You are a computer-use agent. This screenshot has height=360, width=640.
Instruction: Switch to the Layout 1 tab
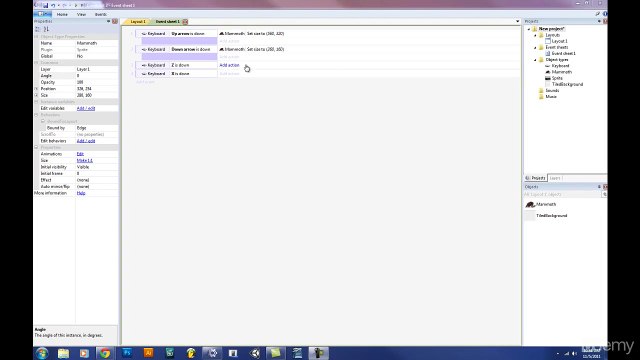pyautogui.click(x=138, y=22)
